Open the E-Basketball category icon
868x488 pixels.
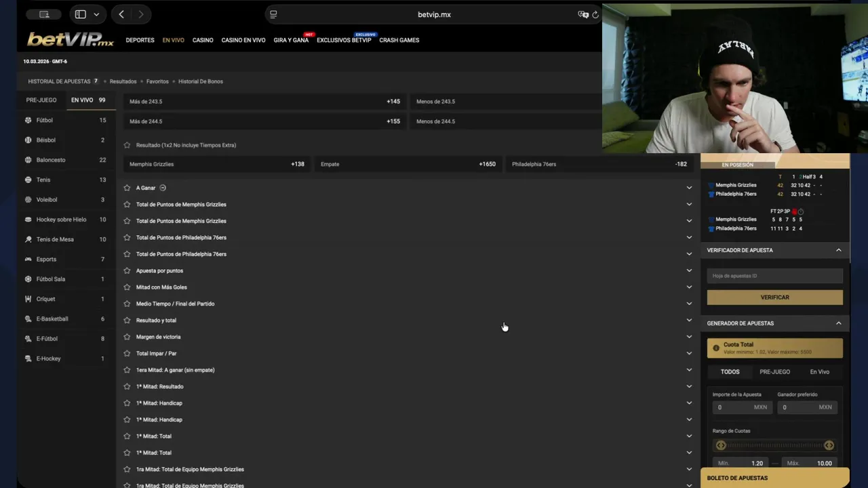coord(28,319)
